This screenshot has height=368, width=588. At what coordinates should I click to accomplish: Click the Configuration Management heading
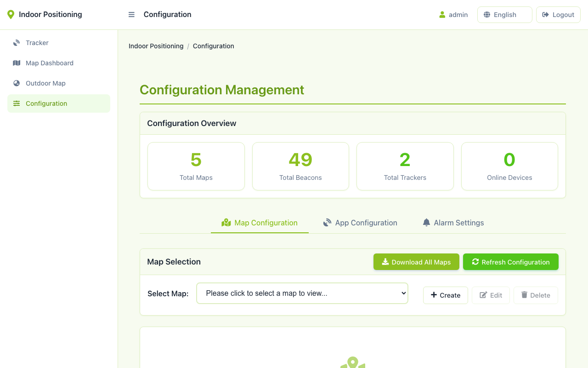pyautogui.click(x=222, y=90)
